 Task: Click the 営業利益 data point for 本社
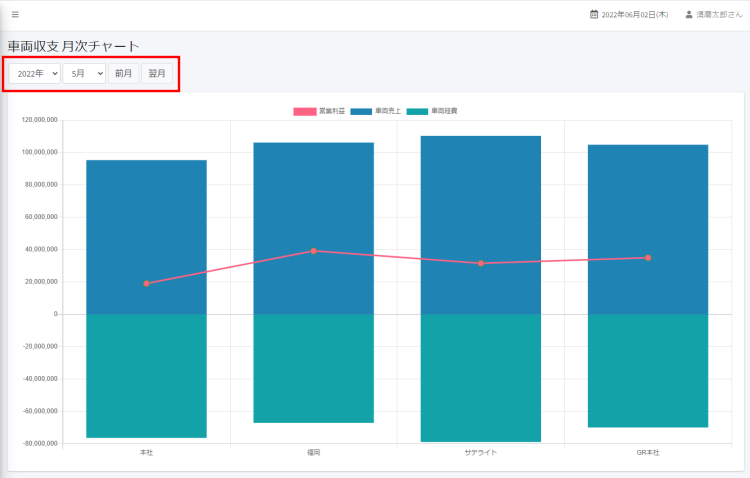click(x=147, y=283)
